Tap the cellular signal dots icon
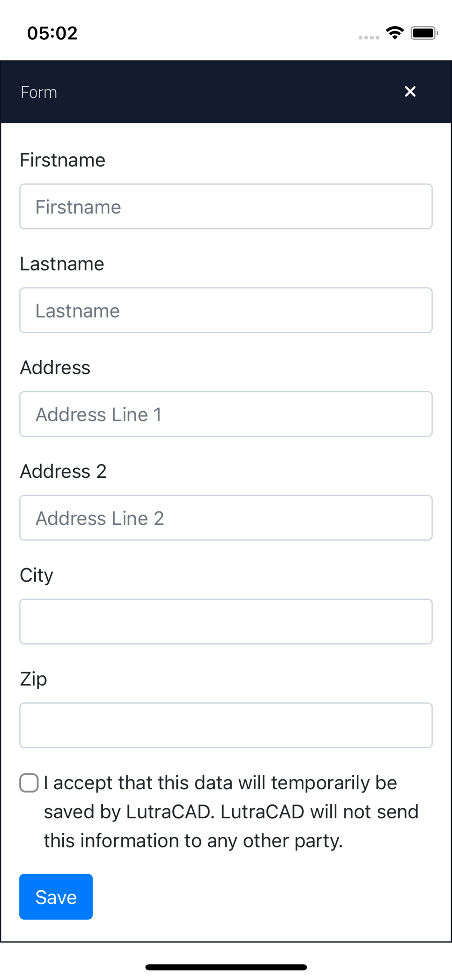The width and height of the screenshot is (452, 980). click(369, 37)
